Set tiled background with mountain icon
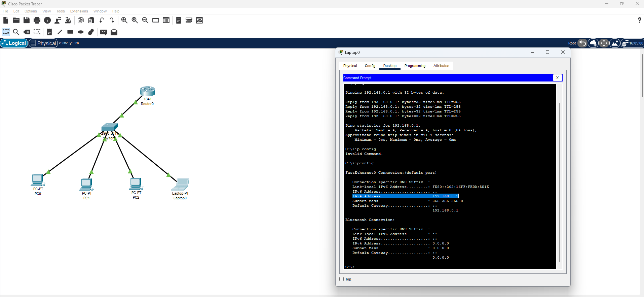644x297 pixels. click(x=615, y=43)
